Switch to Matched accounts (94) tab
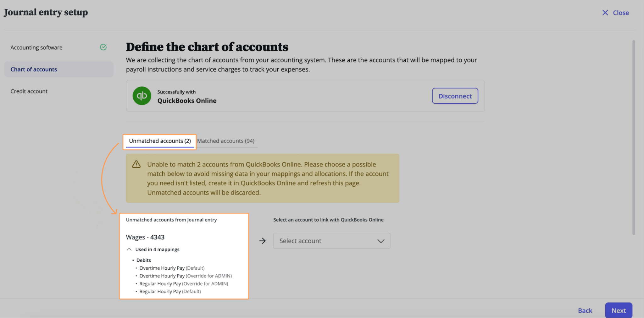 click(226, 141)
